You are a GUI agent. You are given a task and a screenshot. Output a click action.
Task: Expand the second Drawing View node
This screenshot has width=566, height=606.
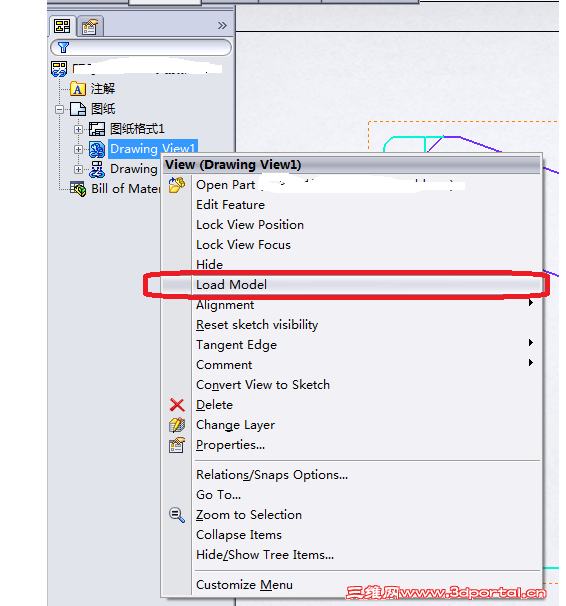coord(78,169)
